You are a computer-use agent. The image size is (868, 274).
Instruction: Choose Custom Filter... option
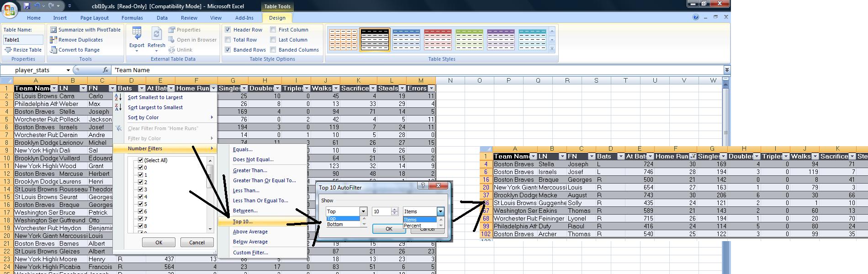coord(250,253)
